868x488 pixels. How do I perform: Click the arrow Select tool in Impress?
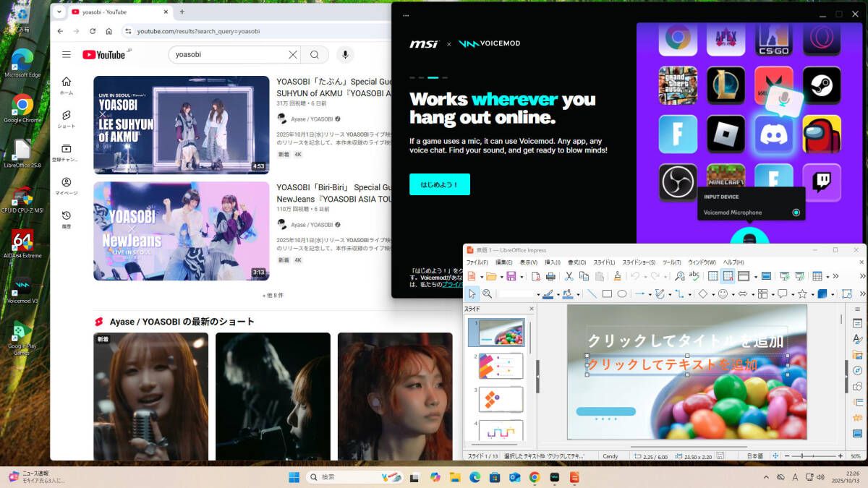coord(472,294)
